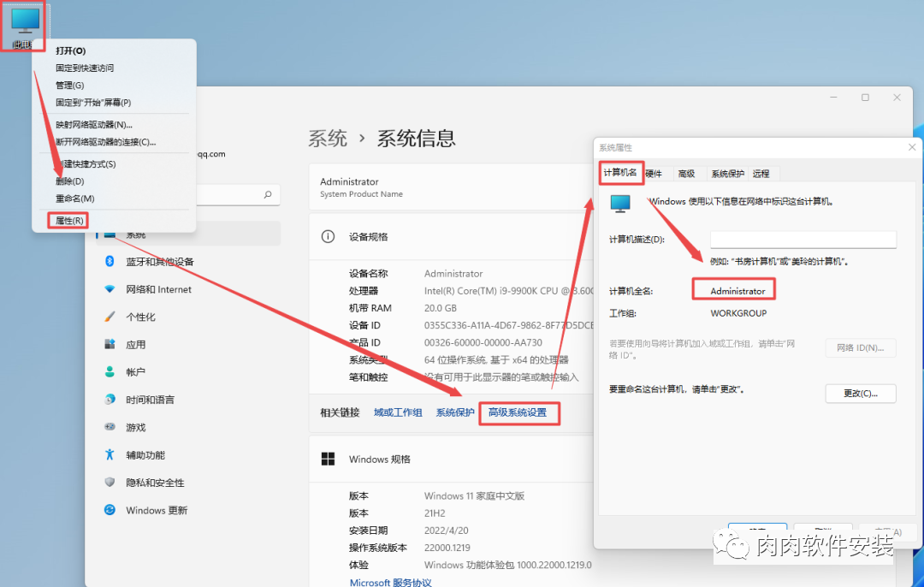Open Network and Internet settings icon
The width and height of the screenshot is (924, 587).
[x=110, y=288]
